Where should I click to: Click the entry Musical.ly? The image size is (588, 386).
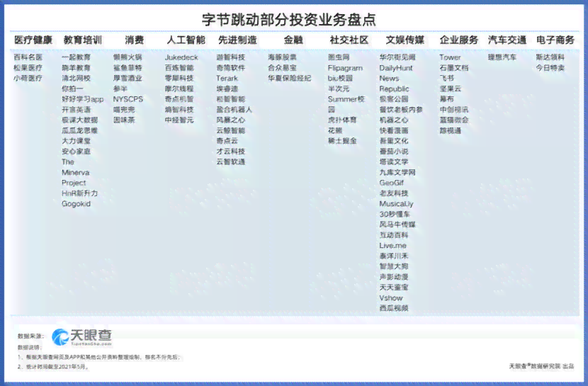click(397, 204)
